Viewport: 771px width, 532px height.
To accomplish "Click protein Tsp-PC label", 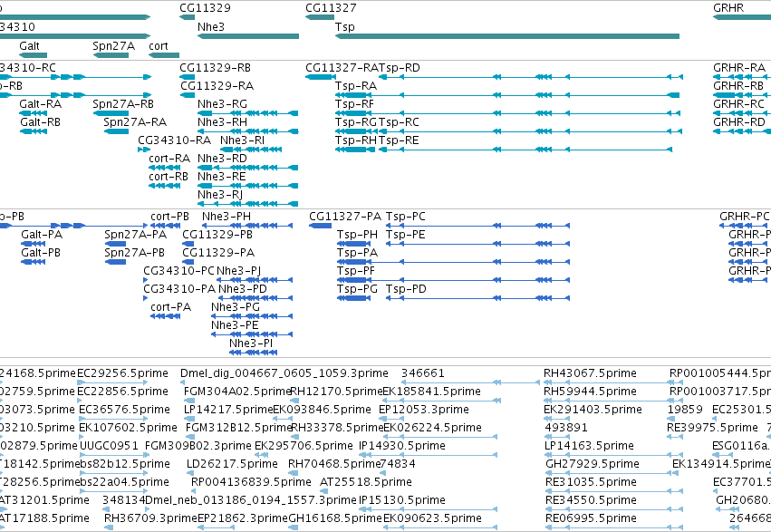I will click(406, 217).
